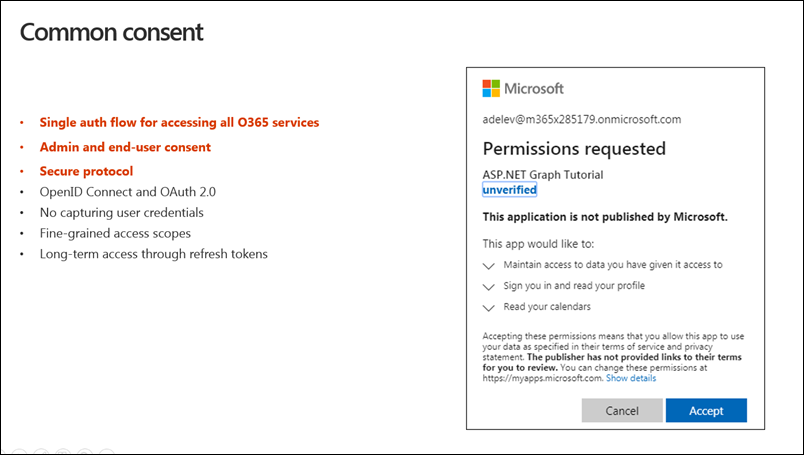The image size is (804, 455).
Task: Click the Maintain access to data you have given it access to text
Action: [x=613, y=265]
